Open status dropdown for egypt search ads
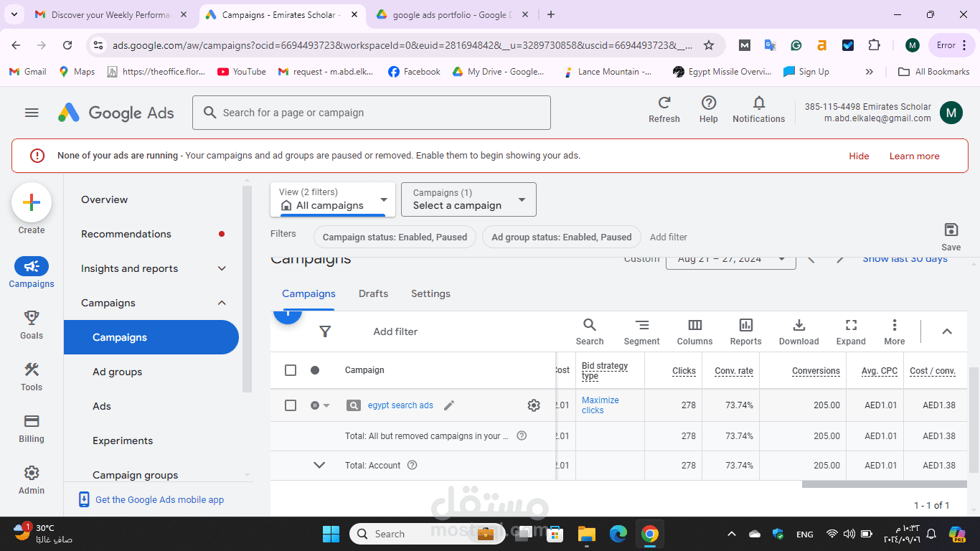The image size is (980, 551). coord(320,405)
